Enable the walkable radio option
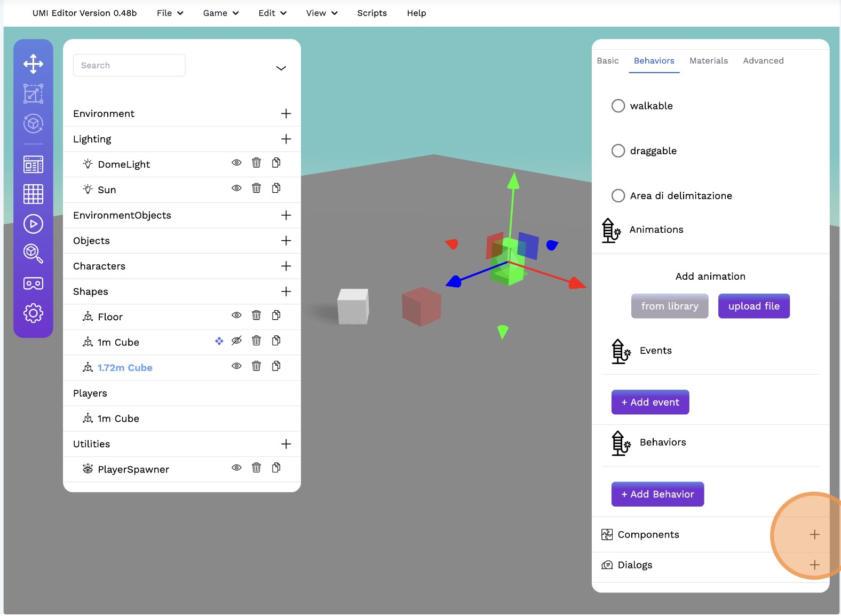841x616 pixels. (x=618, y=106)
